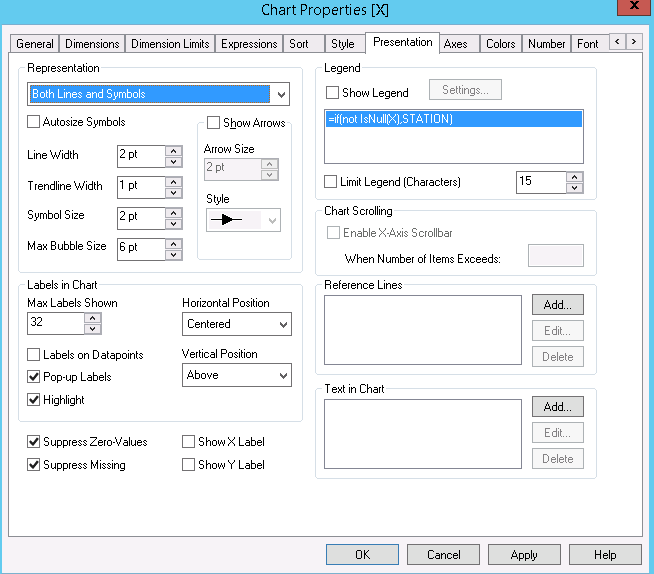Screen dimensions: 654x574
Task: Open the Representation dropdown
Action: (281, 95)
